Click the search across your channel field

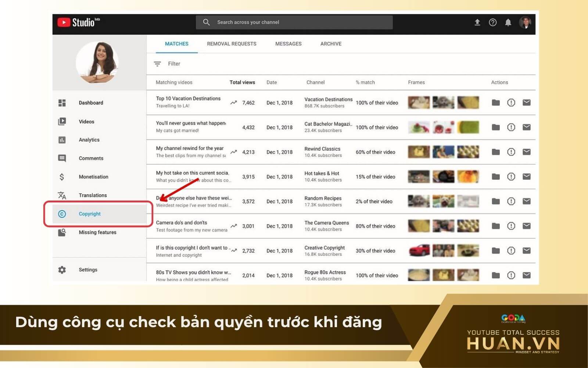294,22
